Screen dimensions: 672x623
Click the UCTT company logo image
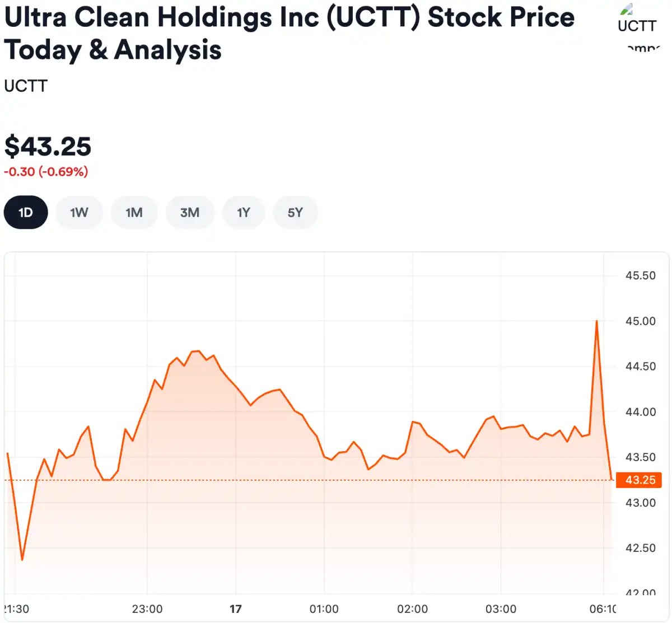pos(627,10)
